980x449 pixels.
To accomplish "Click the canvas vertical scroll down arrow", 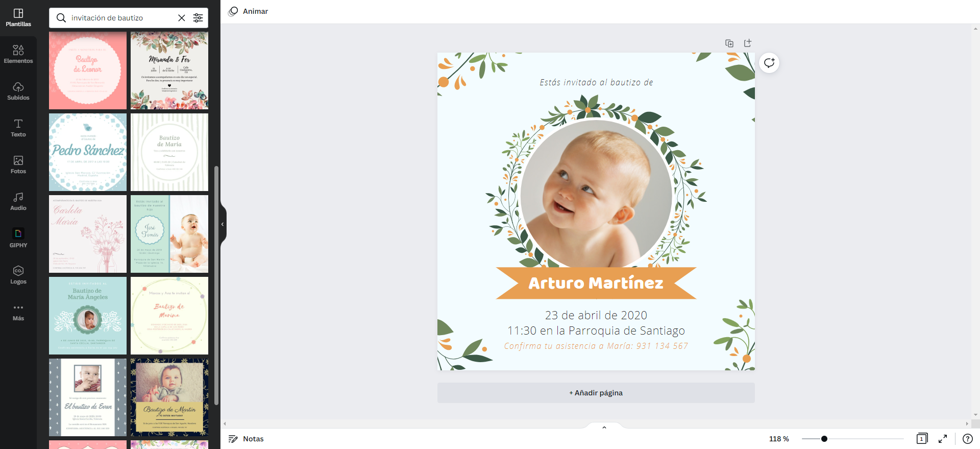I will pos(975,415).
